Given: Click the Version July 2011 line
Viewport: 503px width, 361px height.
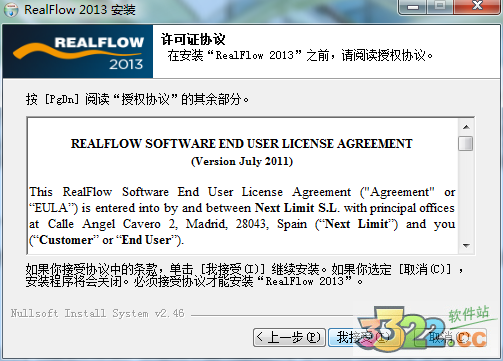Looking at the screenshot, I should tap(242, 161).
